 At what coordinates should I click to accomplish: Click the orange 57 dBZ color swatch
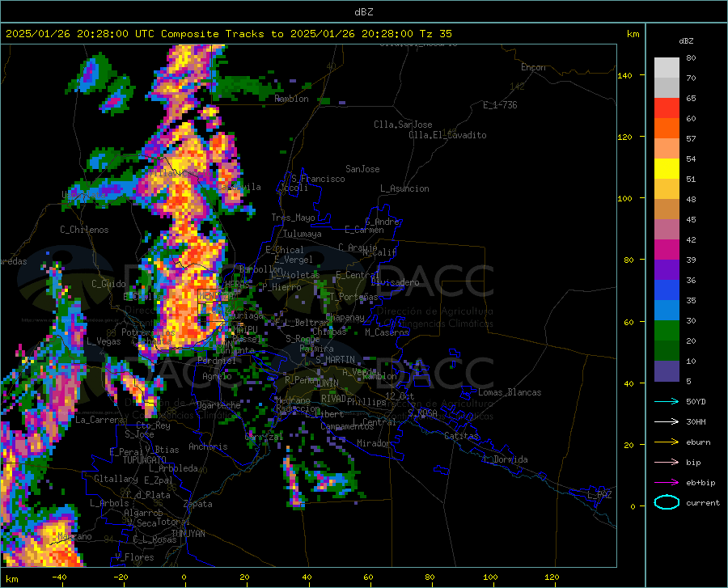[x=667, y=129]
